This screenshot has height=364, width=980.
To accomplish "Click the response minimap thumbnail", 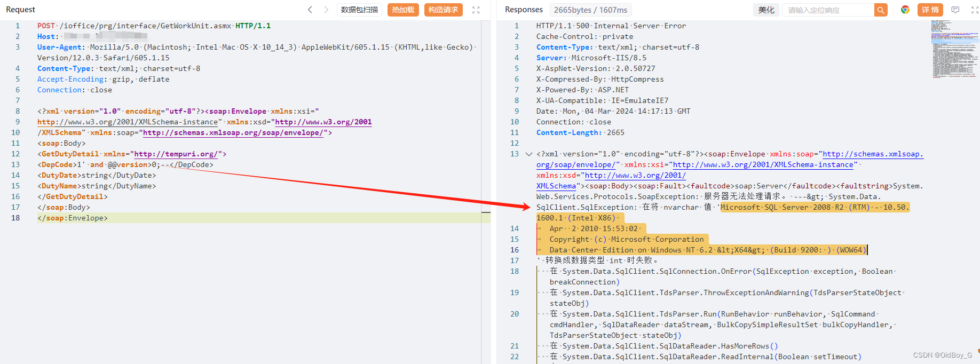I will (954, 49).
